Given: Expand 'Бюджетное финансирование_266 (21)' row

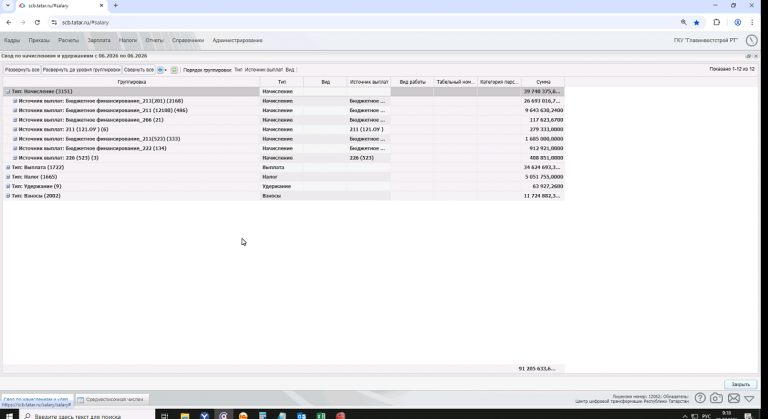Looking at the screenshot, I should click(15, 120).
